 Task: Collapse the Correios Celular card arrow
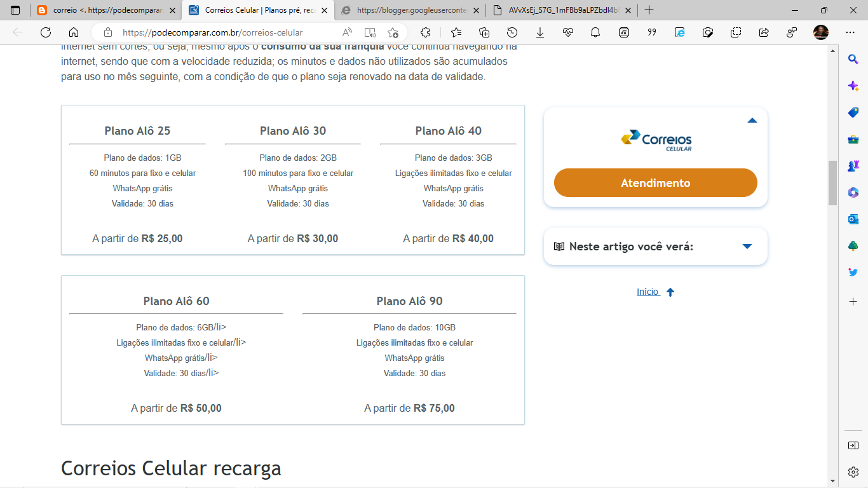(752, 120)
